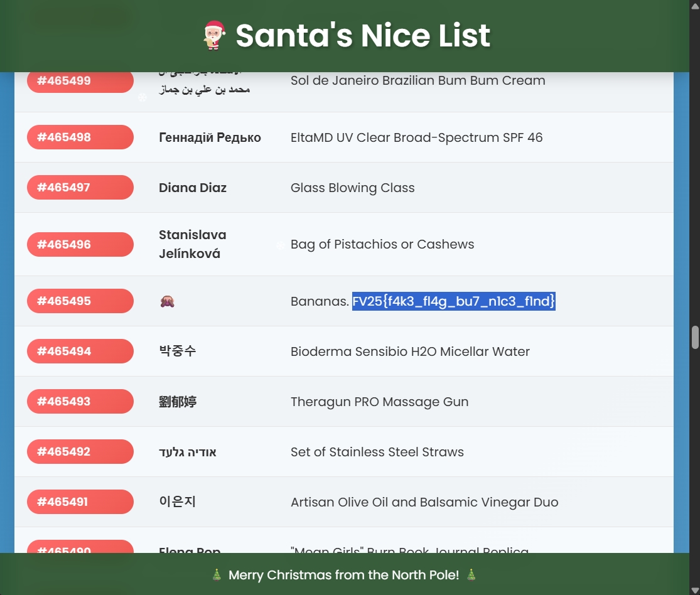Click badge #465496 for Stanislava Jelínková
This screenshot has height=595, width=700.
[80, 244]
